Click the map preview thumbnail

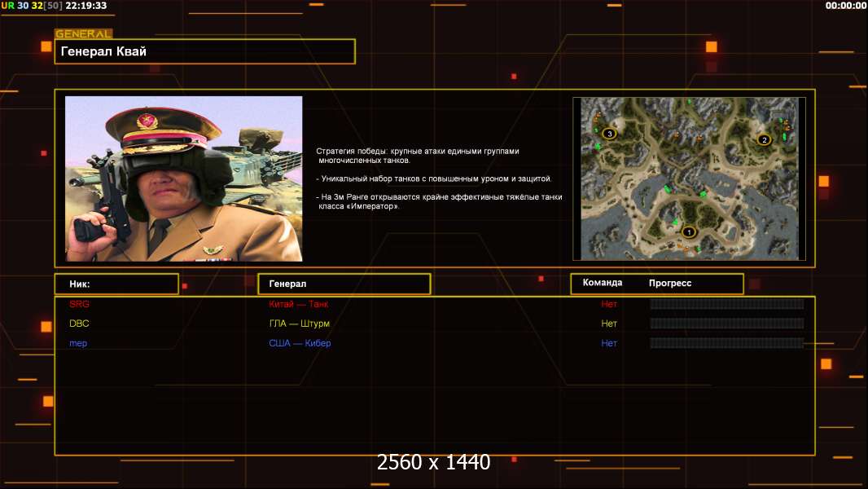[x=689, y=178]
